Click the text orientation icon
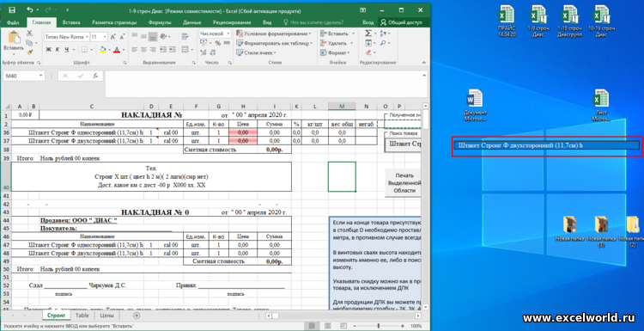Screen dimensions: 644x331 tap(163, 36)
